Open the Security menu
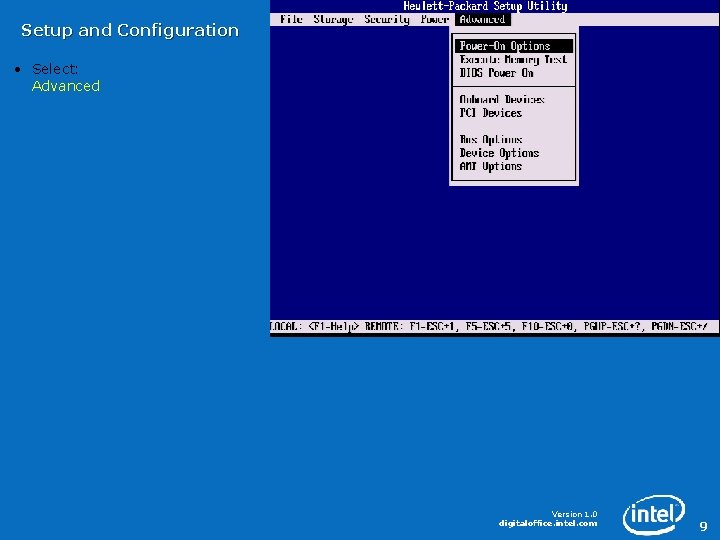720x540 pixels. point(387,19)
